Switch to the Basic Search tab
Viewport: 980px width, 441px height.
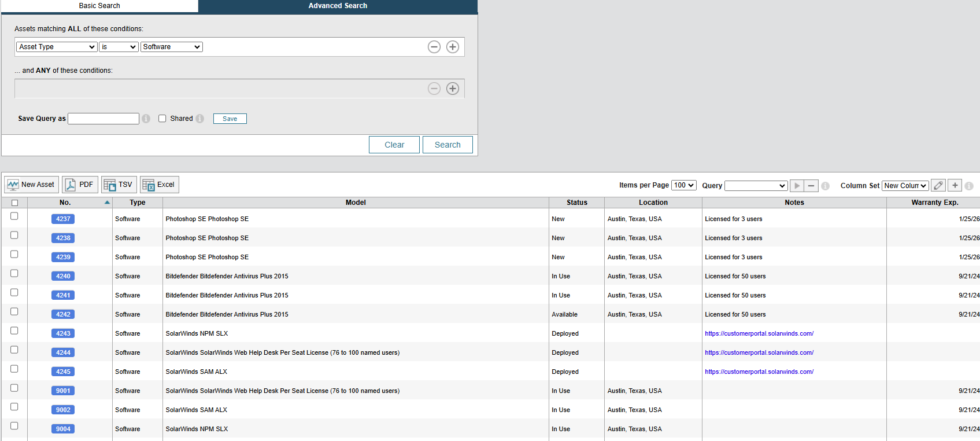[x=99, y=6]
